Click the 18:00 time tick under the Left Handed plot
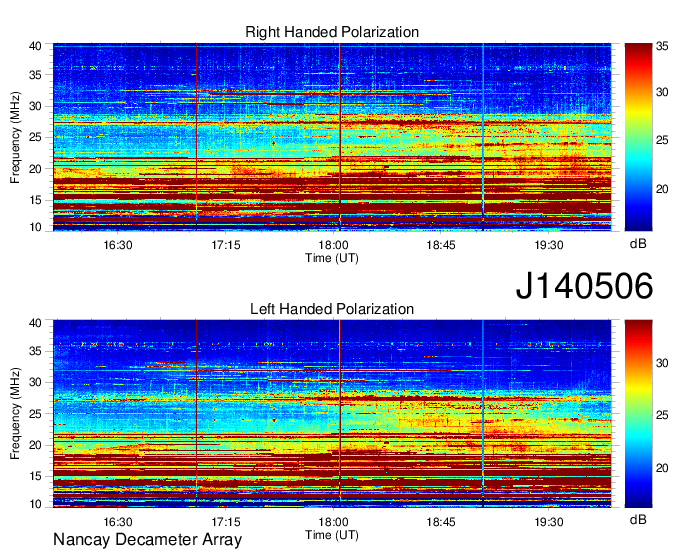Image resolution: width=680 pixels, height=552 pixels. [x=333, y=522]
